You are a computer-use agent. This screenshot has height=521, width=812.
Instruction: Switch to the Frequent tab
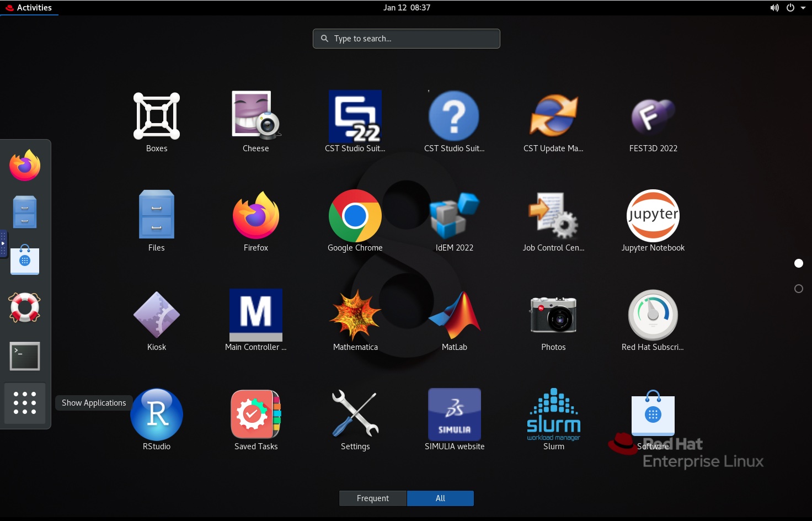point(373,498)
